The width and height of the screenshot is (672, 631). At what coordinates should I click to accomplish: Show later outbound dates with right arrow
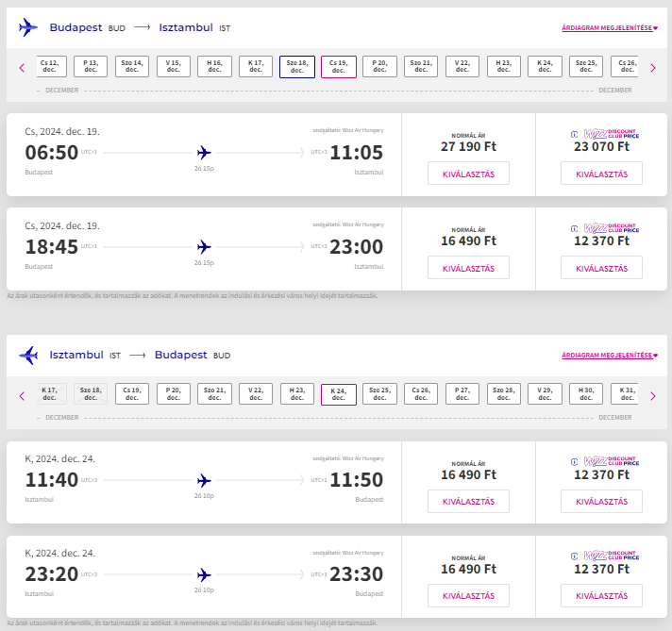point(653,68)
